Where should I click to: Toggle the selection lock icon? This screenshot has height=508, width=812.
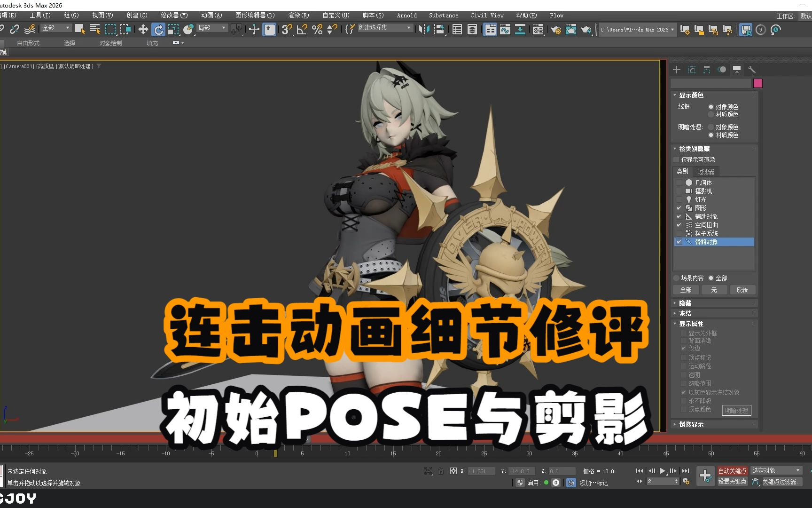pos(441,471)
